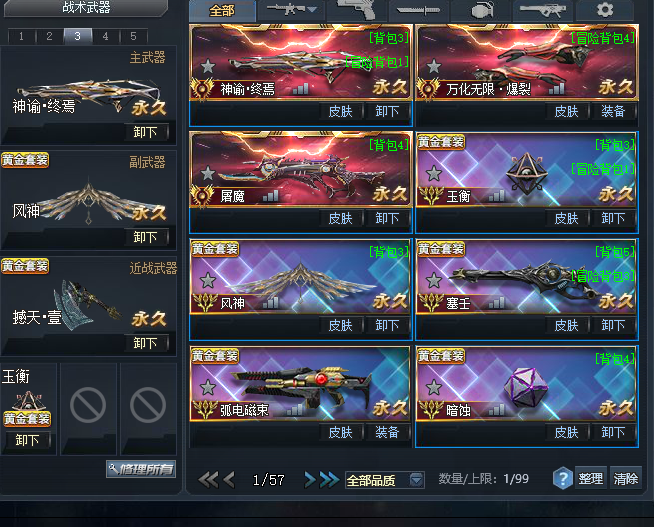Image resolution: width=654 pixels, height=527 pixels.
Task: Click 修理所有 repair all button
Action: point(141,469)
